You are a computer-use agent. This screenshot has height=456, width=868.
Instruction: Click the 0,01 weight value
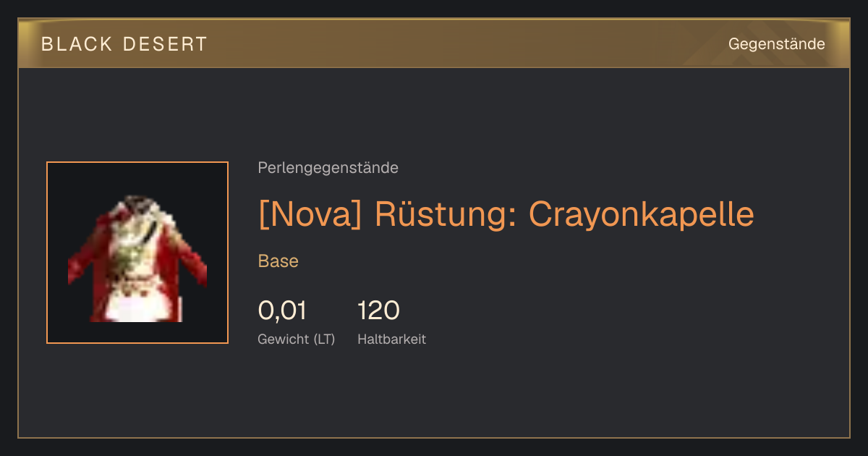[x=283, y=311]
